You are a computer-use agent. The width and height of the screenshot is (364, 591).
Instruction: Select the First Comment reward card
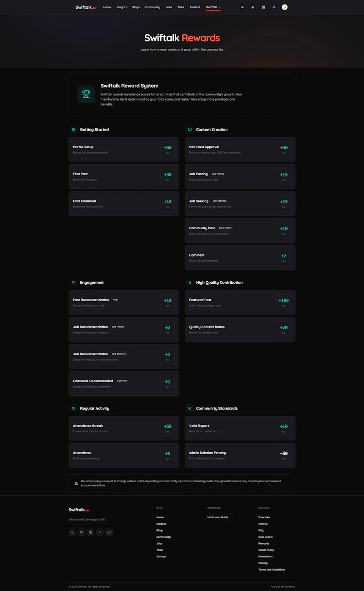click(x=124, y=203)
